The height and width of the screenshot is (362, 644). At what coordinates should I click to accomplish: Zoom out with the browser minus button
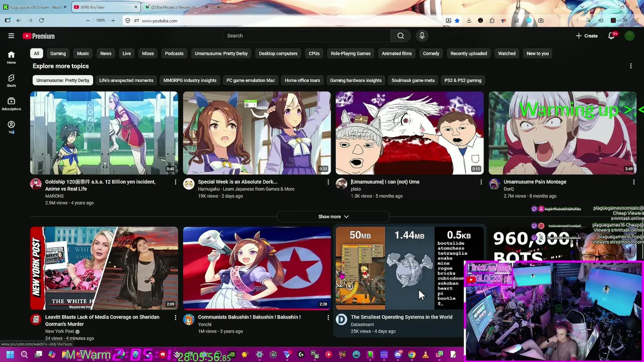pyautogui.click(x=88, y=21)
